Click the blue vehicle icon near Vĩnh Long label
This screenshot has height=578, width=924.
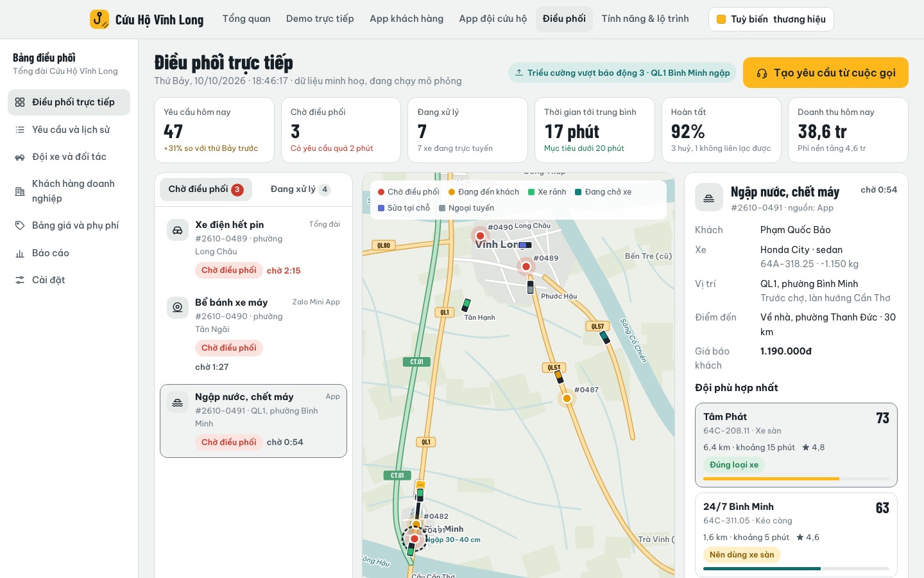click(525, 245)
